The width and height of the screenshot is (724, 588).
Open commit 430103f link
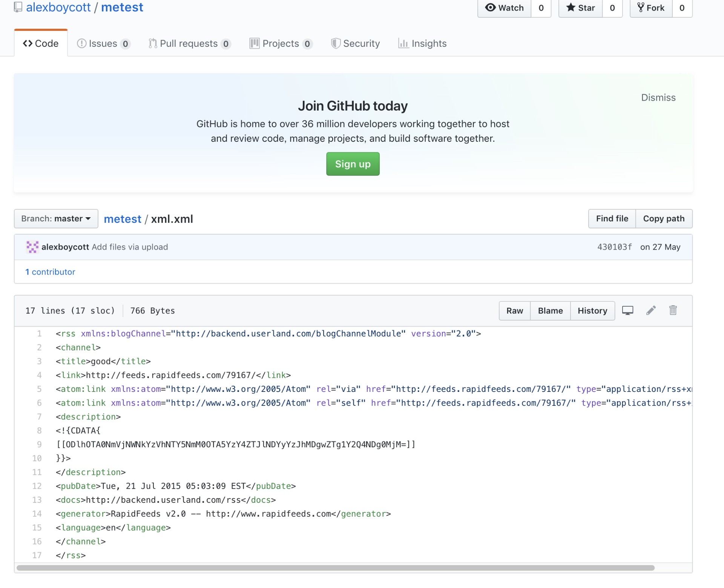coord(614,247)
